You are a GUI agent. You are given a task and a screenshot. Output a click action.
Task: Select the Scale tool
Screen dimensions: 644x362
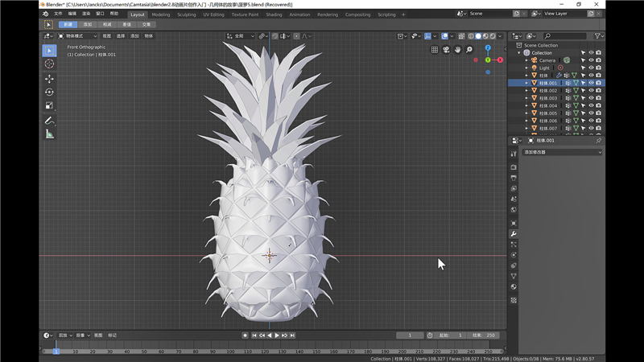(x=49, y=105)
